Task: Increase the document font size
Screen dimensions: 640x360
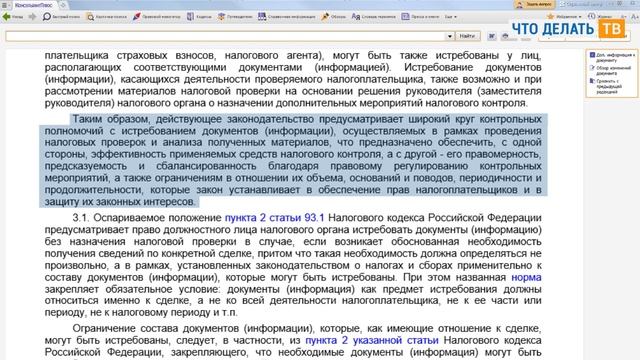Action: [x=634, y=16]
